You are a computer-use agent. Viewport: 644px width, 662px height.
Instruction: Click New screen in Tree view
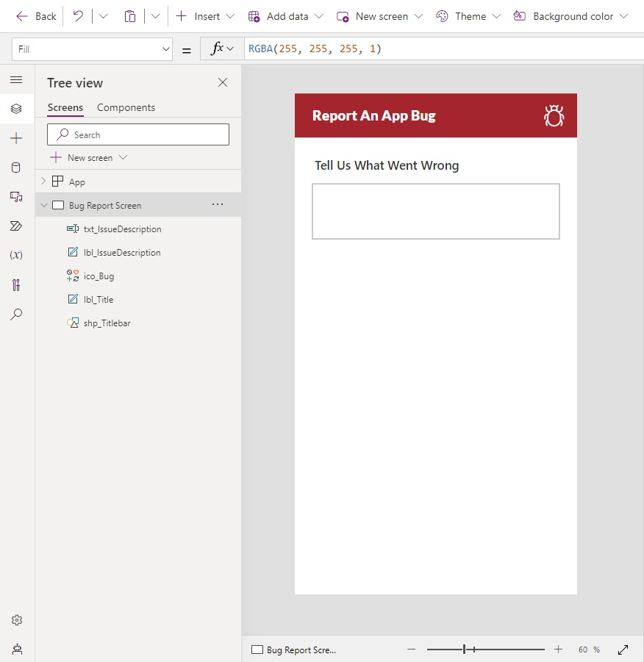(89, 157)
